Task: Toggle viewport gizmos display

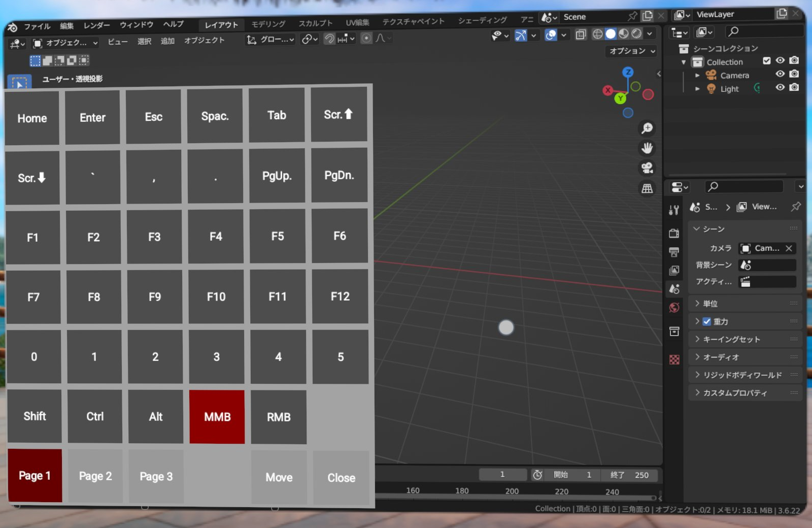Action: click(x=521, y=36)
